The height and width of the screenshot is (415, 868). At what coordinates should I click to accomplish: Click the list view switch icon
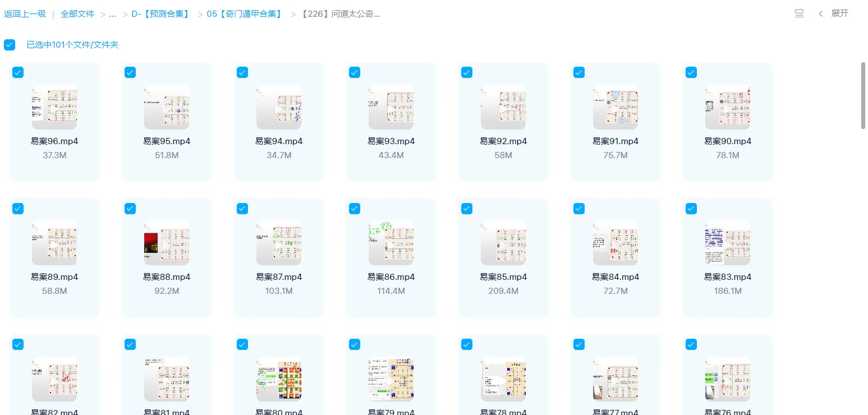(x=800, y=13)
